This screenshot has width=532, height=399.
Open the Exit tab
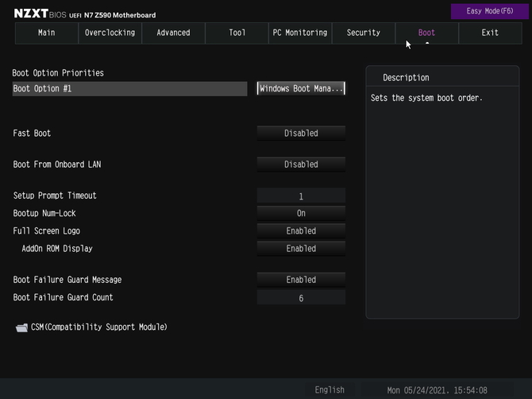pos(490,33)
